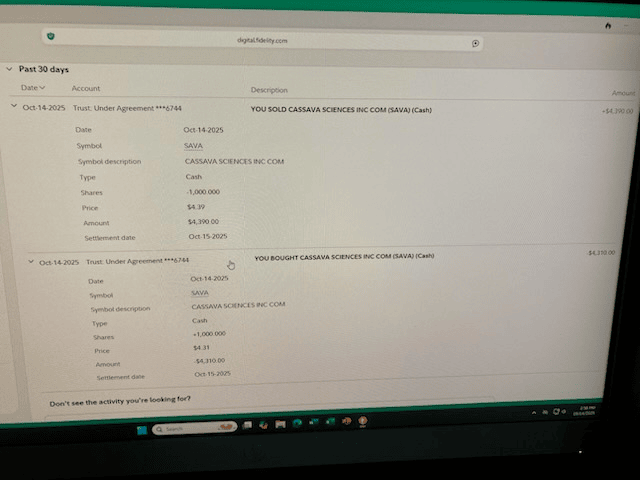Select the YOU BOUGHT CASSAVA SCIENCES description
The width and height of the screenshot is (640, 480).
(x=344, y=257)
